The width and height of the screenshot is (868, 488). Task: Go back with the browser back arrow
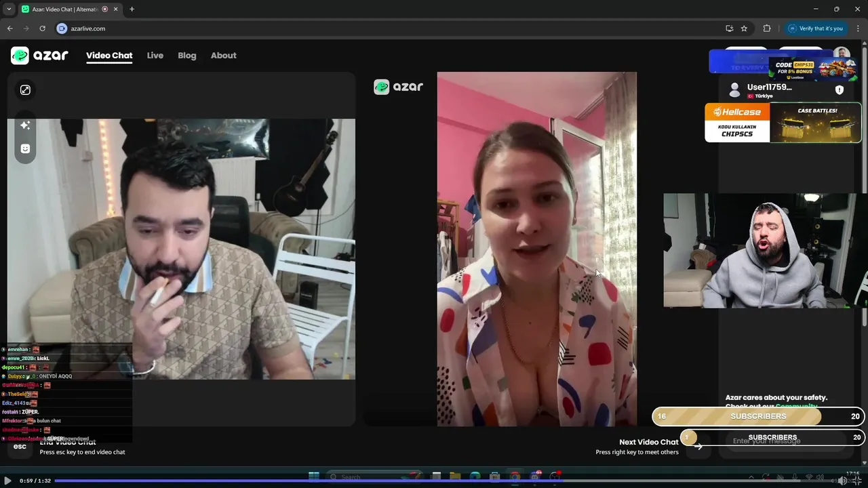pyautogui.click(x=10, y=28)
